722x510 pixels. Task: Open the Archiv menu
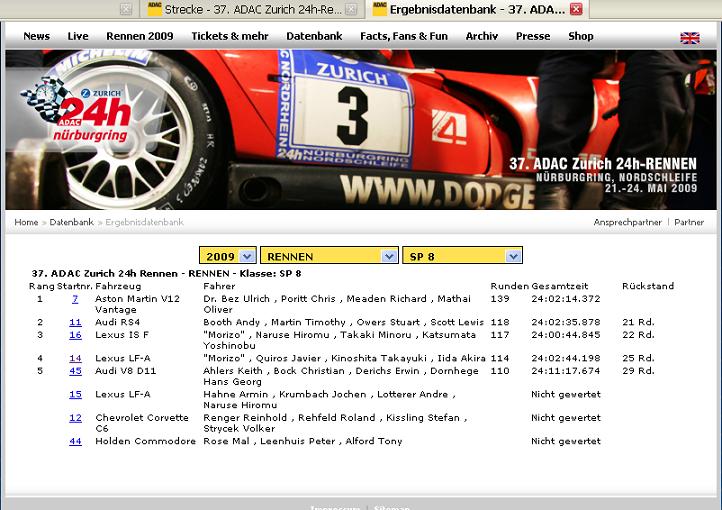tap(482, 36)
